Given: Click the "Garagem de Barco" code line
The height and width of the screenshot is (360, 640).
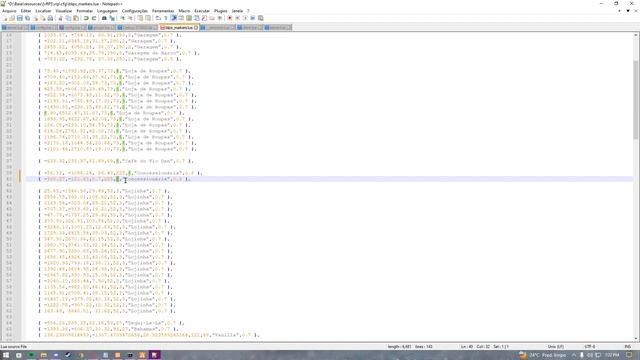Looking at the screenshot, I should point(118,53).
